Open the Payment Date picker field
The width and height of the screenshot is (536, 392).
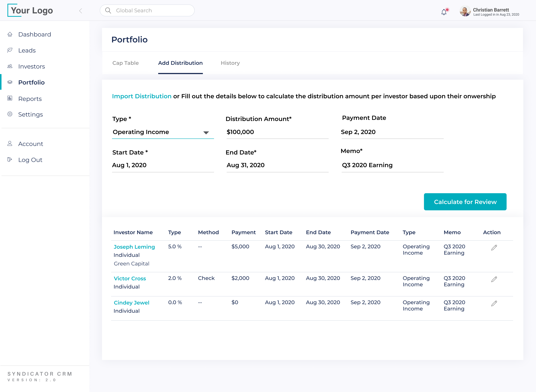(392, 132)
